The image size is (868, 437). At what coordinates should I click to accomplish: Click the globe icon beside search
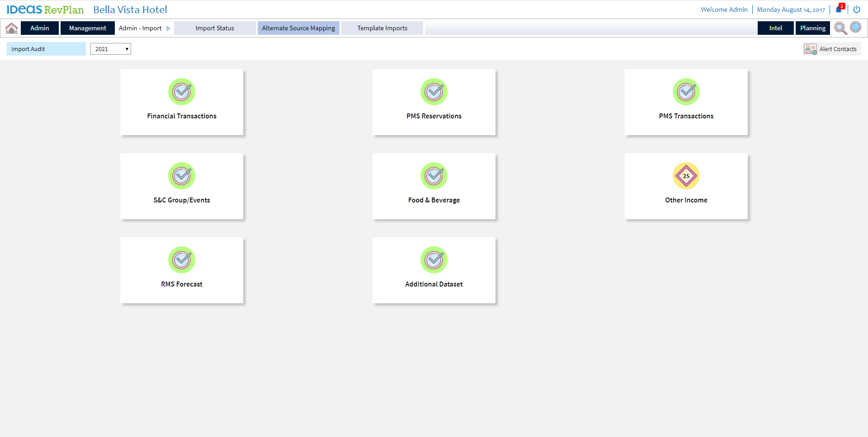[x=856, y=27]
